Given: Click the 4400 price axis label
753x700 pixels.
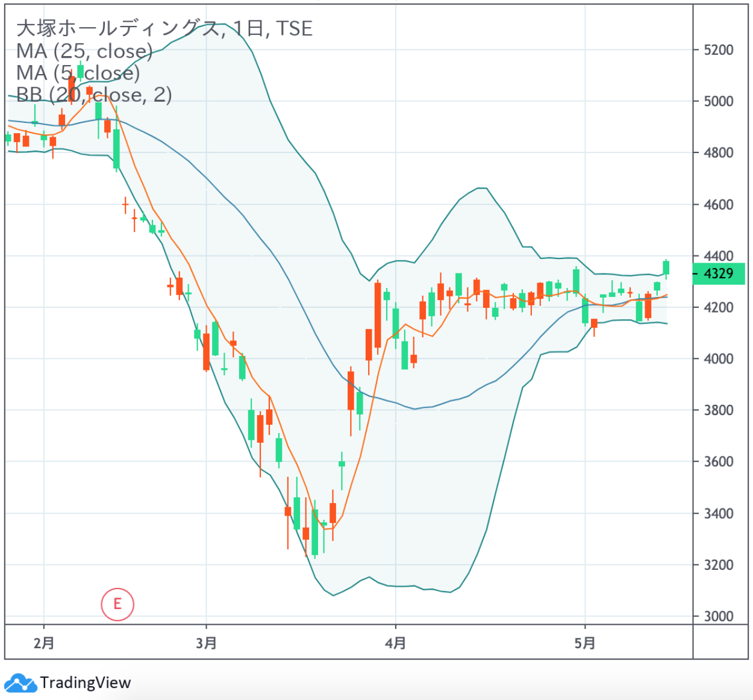Looking at the screenshot, I should [719, 256].
